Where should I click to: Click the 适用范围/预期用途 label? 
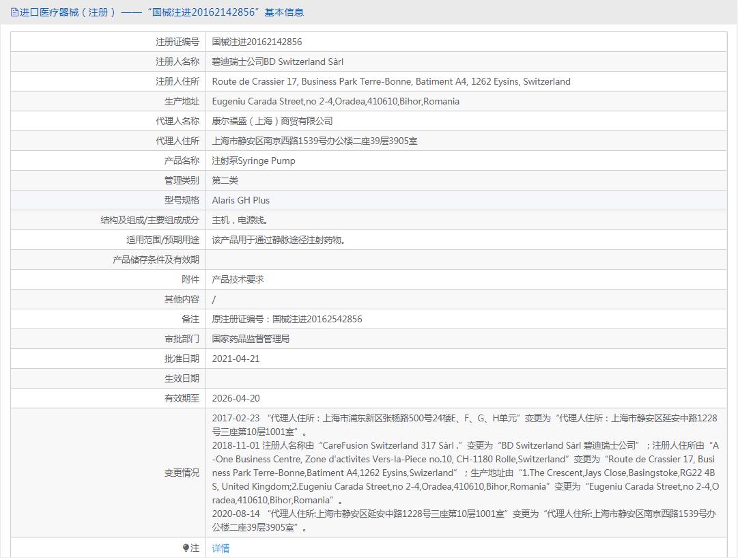click(x=162, y=240)
